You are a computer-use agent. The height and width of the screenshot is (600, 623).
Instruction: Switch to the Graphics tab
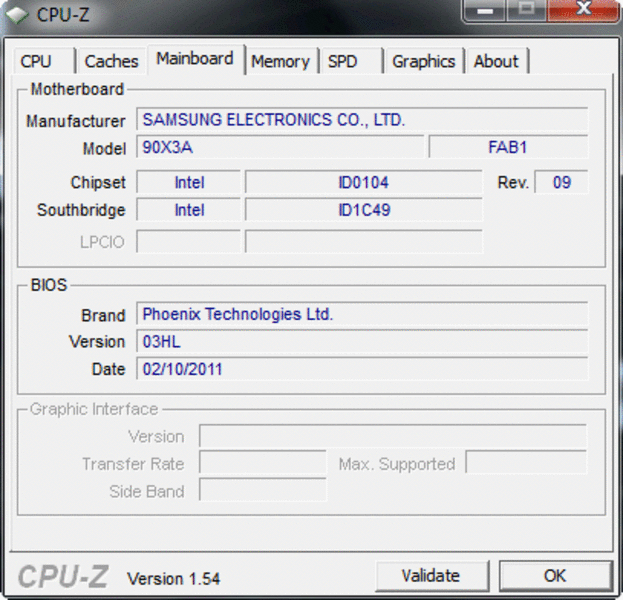424,61
